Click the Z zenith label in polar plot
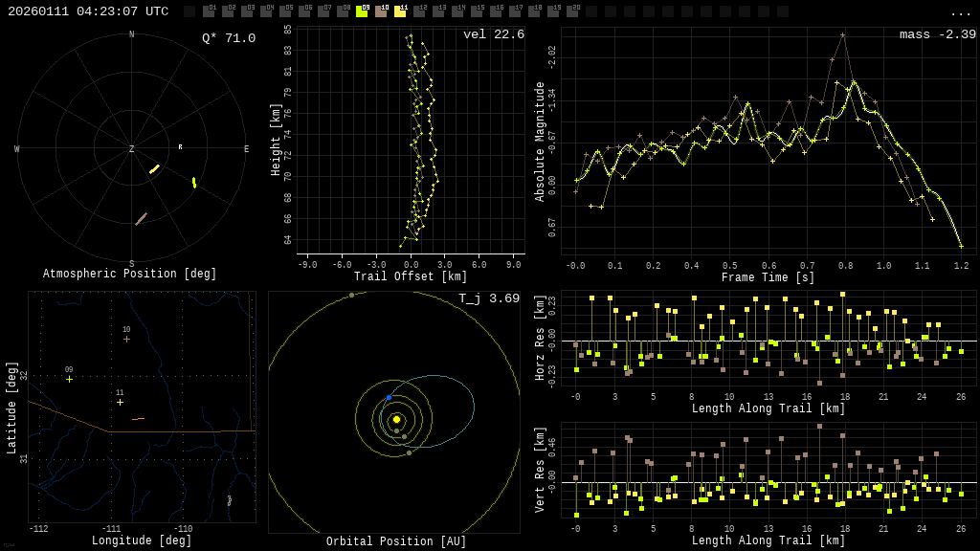 [x=132, y=149]
